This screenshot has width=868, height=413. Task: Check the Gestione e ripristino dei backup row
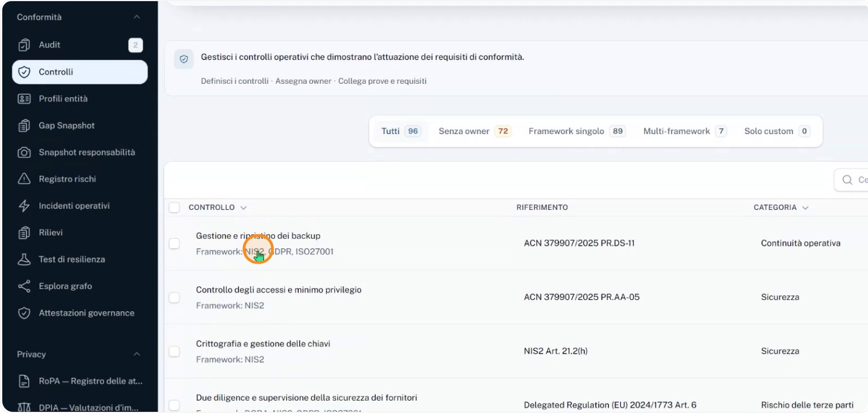(x=174, y=243)
